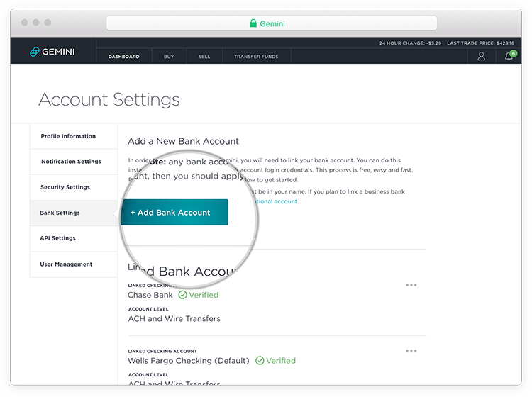The height and width of the screenshot is (397, 532).
Task: Click the Account Settings heading
Action: (109, 100)
